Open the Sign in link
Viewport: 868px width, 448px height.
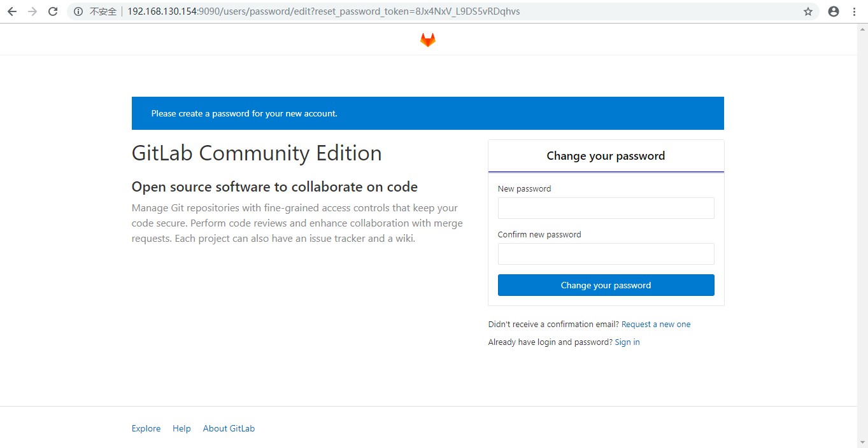coord(627,342)
